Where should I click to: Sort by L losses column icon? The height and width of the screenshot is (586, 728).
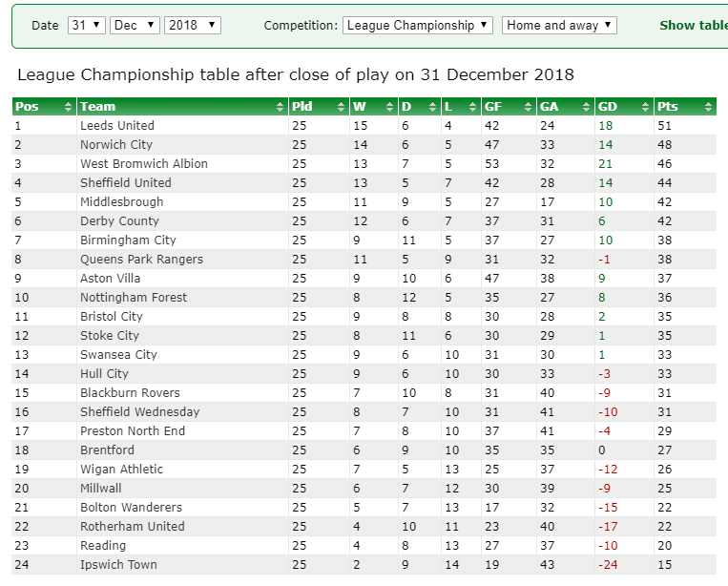coord(472,107)
